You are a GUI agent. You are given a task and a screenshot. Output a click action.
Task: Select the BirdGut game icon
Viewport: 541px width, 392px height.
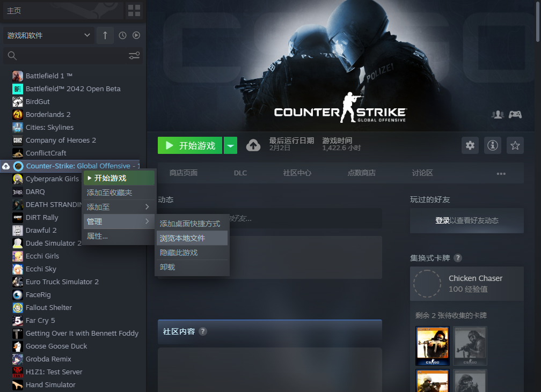coord(18,102)
